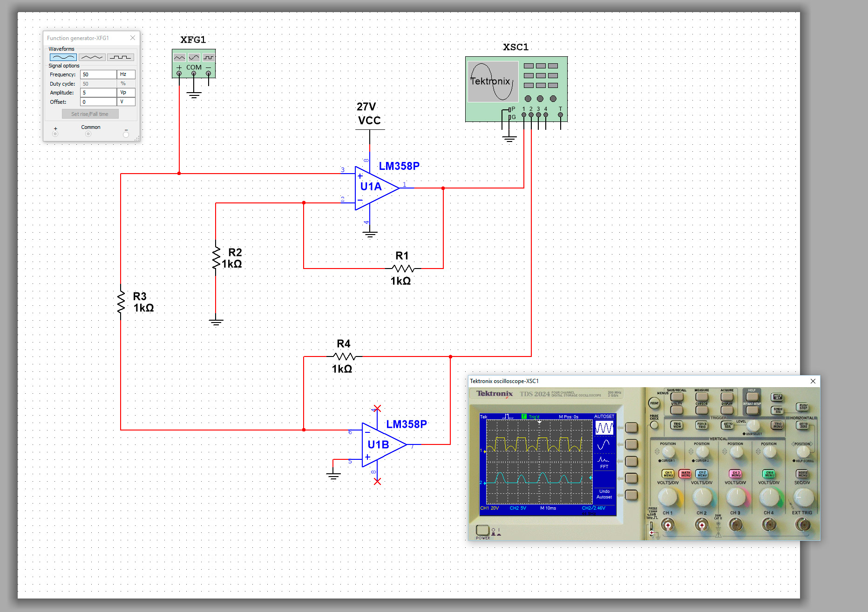Click the PROBE CHECK button

[x=654, y=425]
